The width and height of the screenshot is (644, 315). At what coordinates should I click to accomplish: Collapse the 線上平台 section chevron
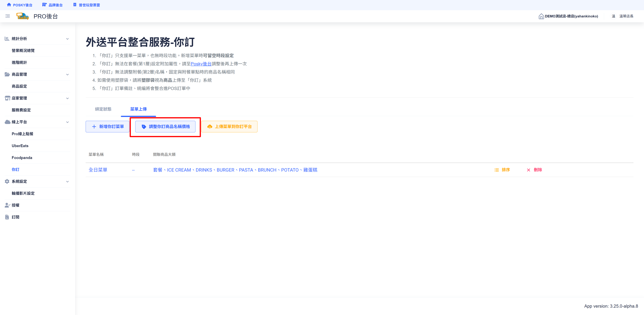click(67, 122)
